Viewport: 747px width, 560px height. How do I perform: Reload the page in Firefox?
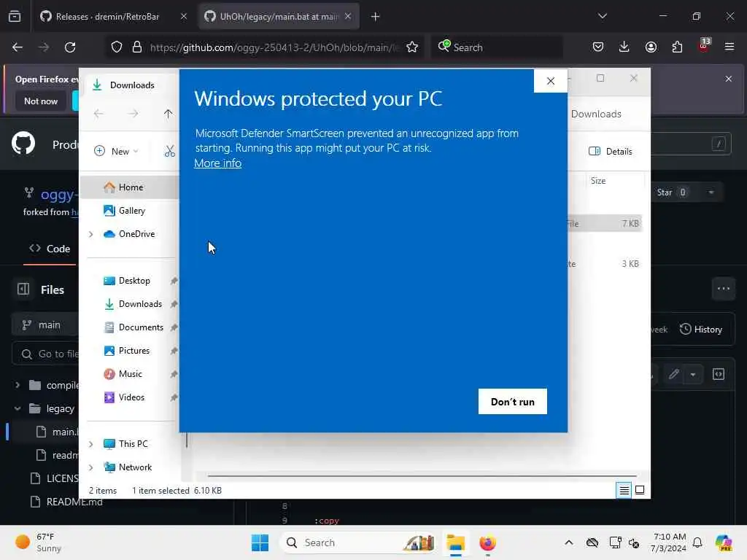pyautogui.click(x=70, y=47)
